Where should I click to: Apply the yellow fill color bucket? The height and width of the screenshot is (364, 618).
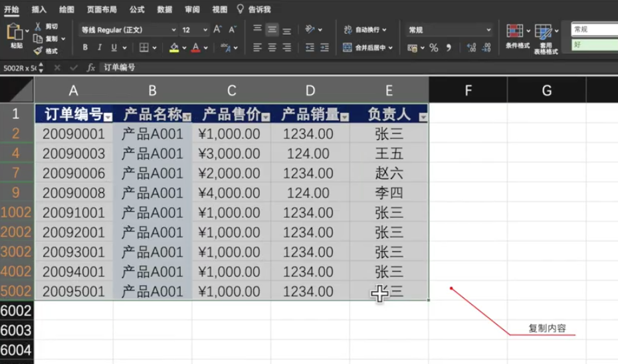pyautogui.click(x=174, y=48)
